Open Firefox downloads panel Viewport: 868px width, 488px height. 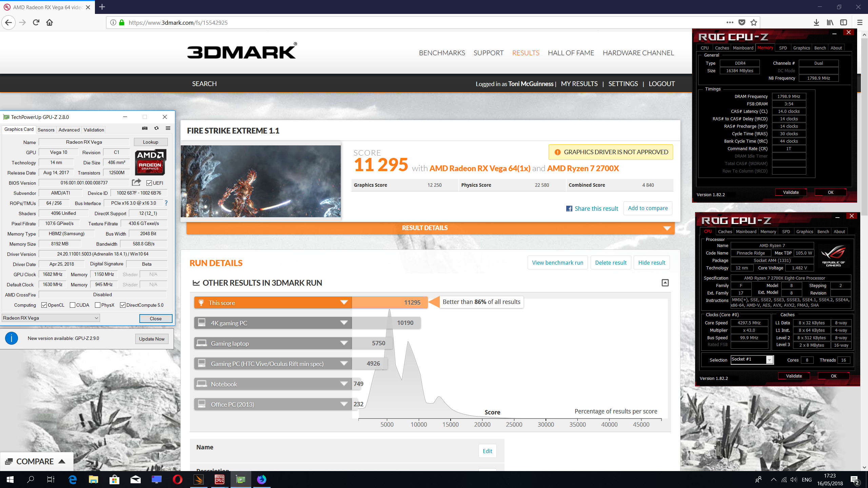pos(816,23)
